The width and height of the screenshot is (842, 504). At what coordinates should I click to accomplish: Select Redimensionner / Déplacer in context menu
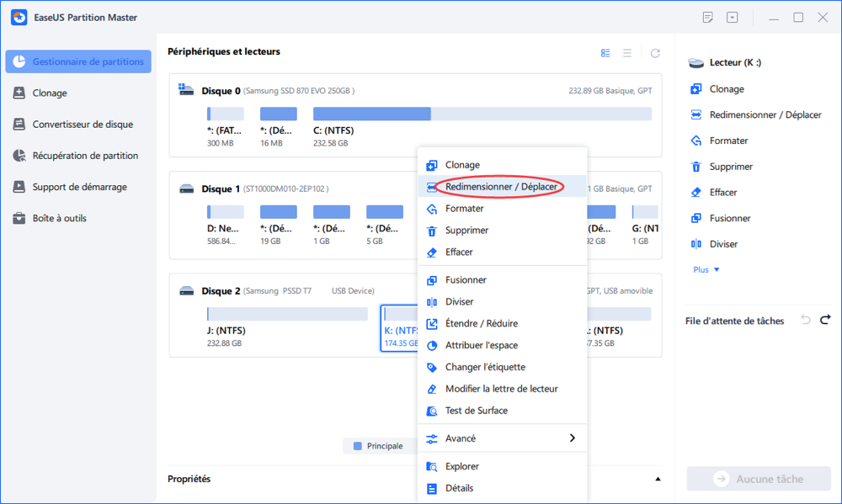coord(503,187)
